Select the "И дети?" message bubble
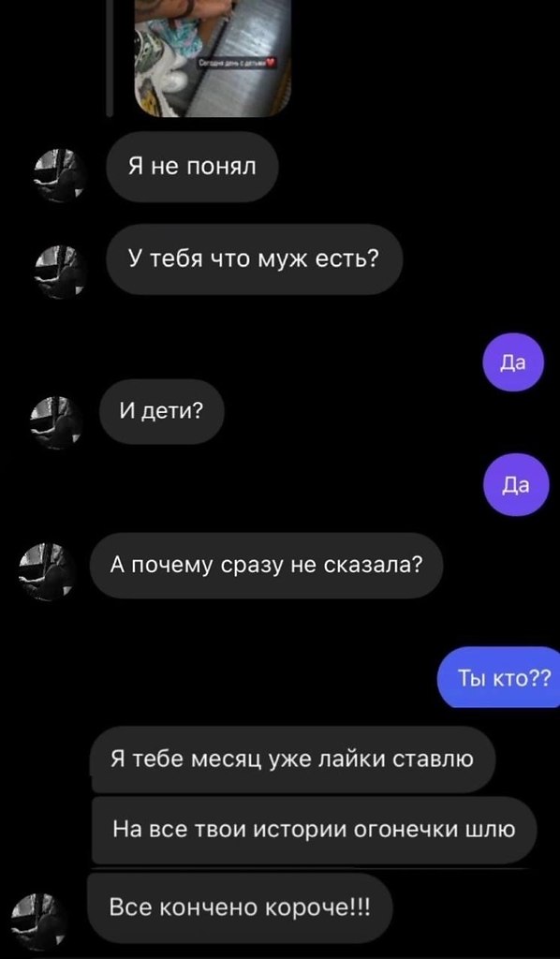 [x=162, y=412]
